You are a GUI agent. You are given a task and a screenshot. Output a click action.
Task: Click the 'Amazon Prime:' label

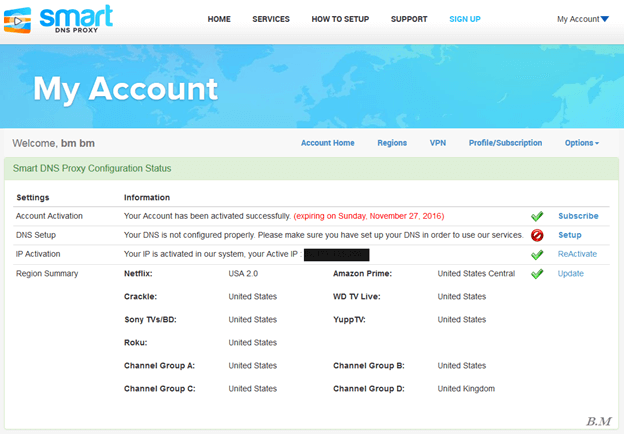[x=363, y=274]
